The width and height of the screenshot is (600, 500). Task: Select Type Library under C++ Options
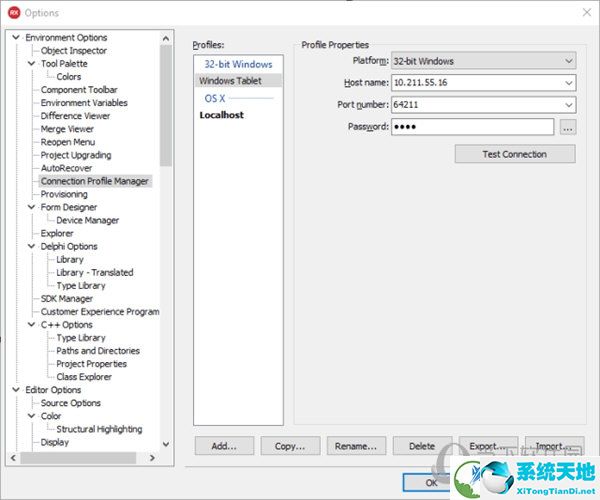point(81,337)
